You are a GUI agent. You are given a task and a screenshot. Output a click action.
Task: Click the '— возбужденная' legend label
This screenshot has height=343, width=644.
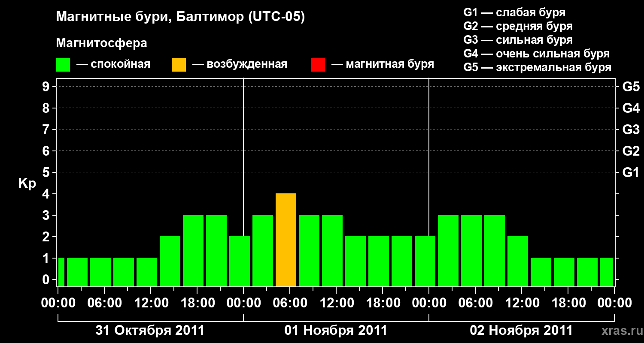point(240,65)
